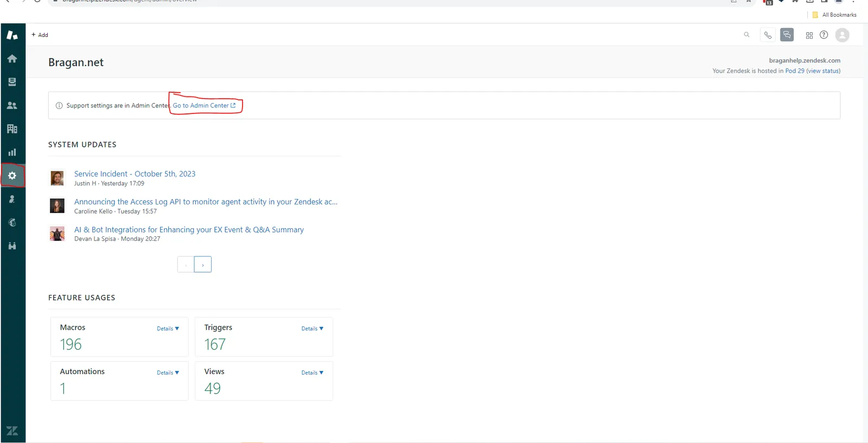Click Go to Admin Center link
Screen dimensions: 868x443
(x=205, y=105)
